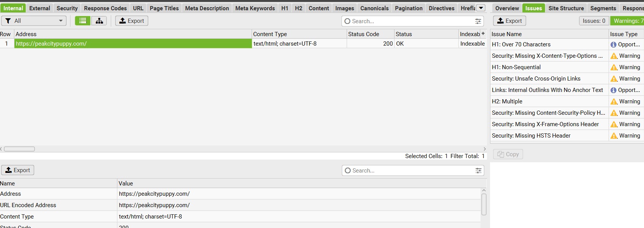Open advanced search settings beside top search box
644x228 pixels.
coord(478,21)
